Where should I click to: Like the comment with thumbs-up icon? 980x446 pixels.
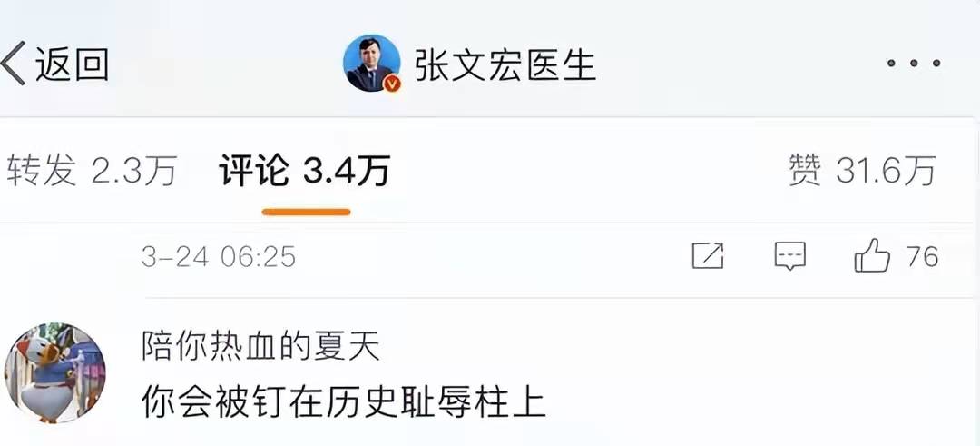tap(872, 255)
